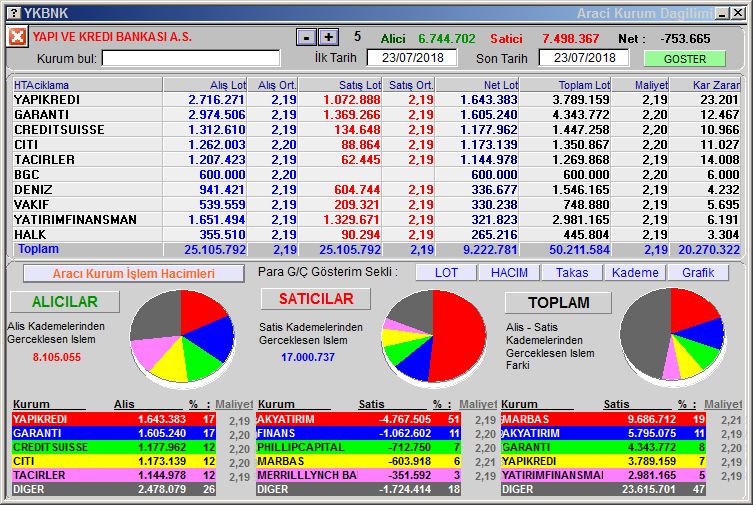Select pink MERRILLLYNCH row in sellers list
The image size is (753, 505).
tap(358, 475)
